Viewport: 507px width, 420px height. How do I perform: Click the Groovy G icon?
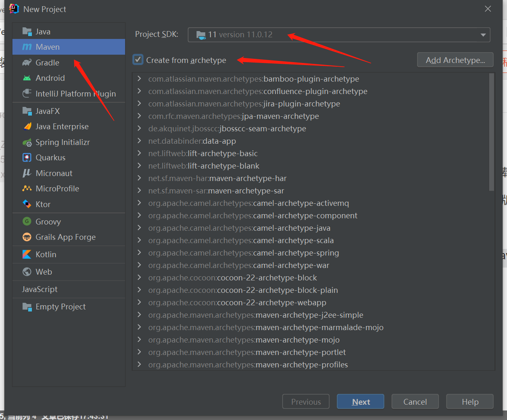(x=27, y=222)
